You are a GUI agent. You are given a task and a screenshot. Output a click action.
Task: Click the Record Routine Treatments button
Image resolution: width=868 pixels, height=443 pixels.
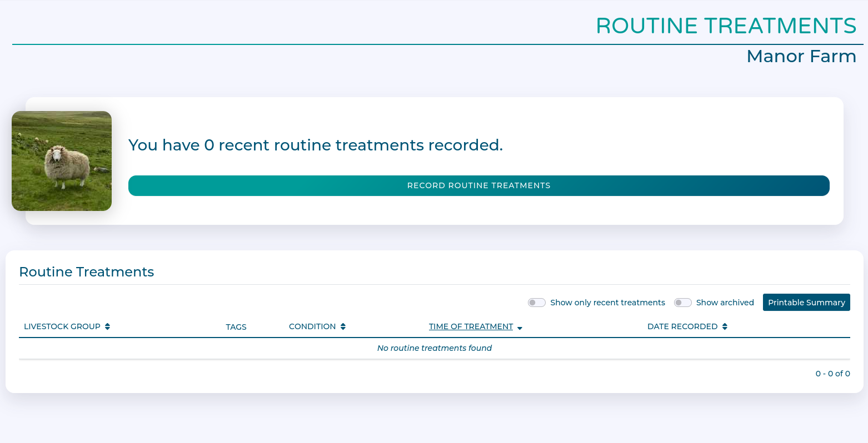point(478,185)
